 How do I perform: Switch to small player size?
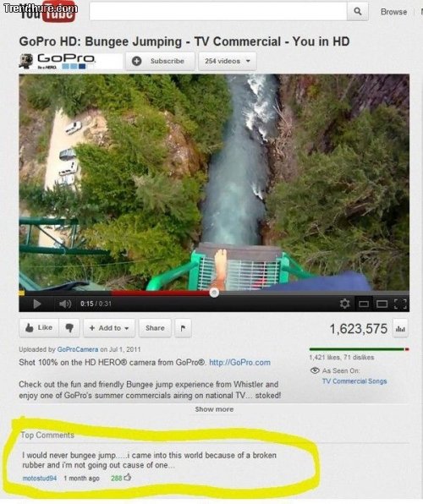(x=364, y=304)
